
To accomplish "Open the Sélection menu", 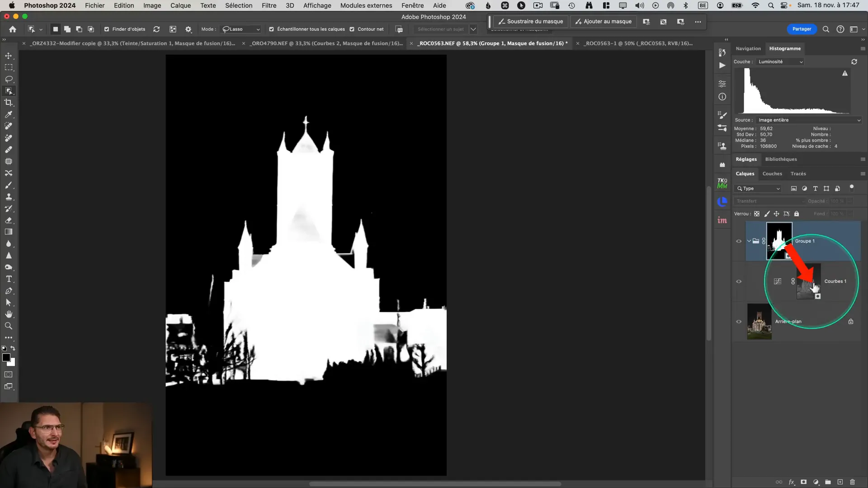I will 239,5.
